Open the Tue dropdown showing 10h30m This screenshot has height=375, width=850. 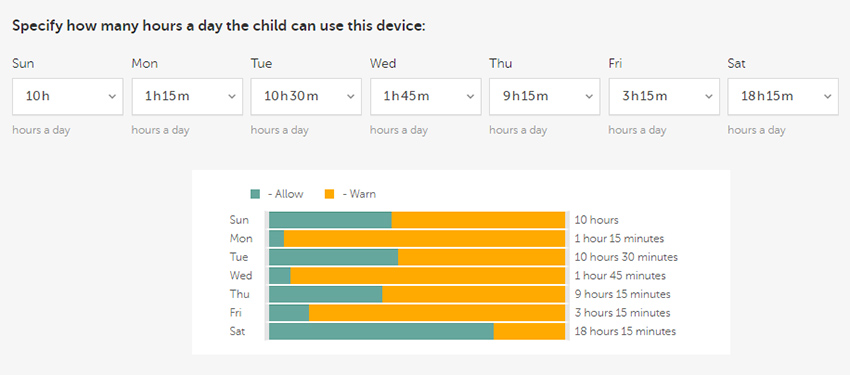point(306,96)
